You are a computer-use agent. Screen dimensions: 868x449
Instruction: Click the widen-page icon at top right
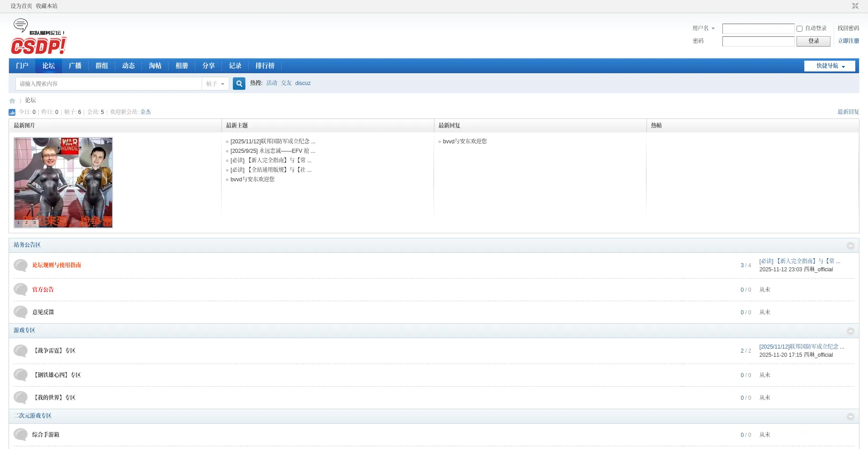(855, 6)
